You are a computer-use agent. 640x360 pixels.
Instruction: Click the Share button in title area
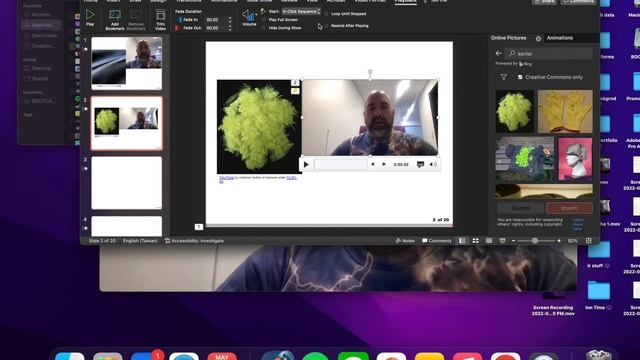pyautogui.click(x=544, y=2)
